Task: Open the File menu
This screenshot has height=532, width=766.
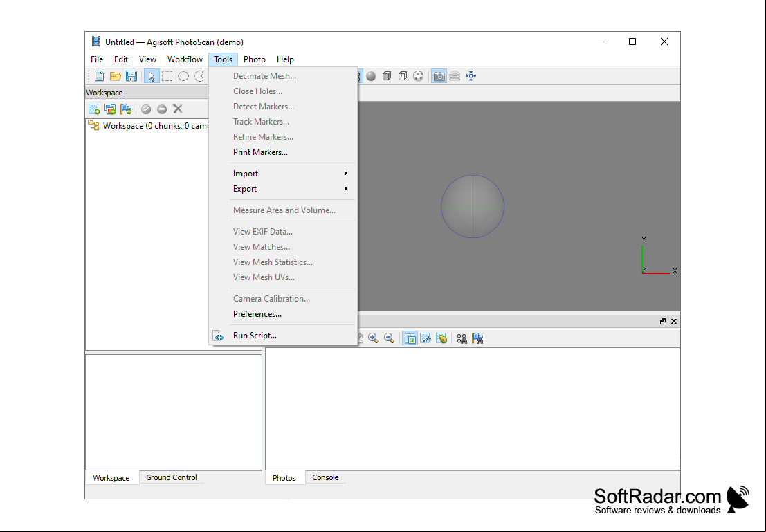Action: click(97, 59)
